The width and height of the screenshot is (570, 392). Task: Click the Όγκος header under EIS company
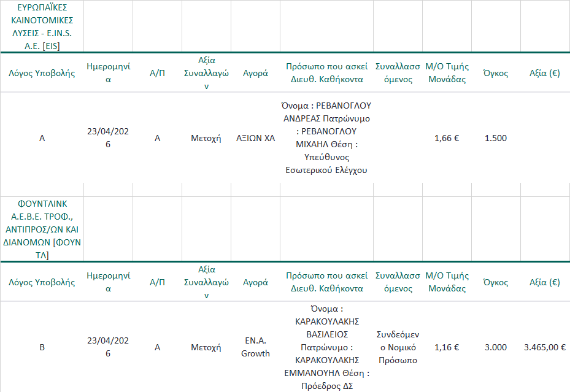pos(496,73)
